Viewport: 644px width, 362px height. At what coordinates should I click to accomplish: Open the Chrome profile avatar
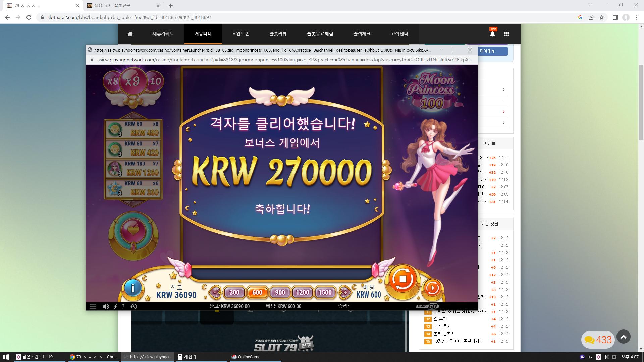click(x=626, y=17)
